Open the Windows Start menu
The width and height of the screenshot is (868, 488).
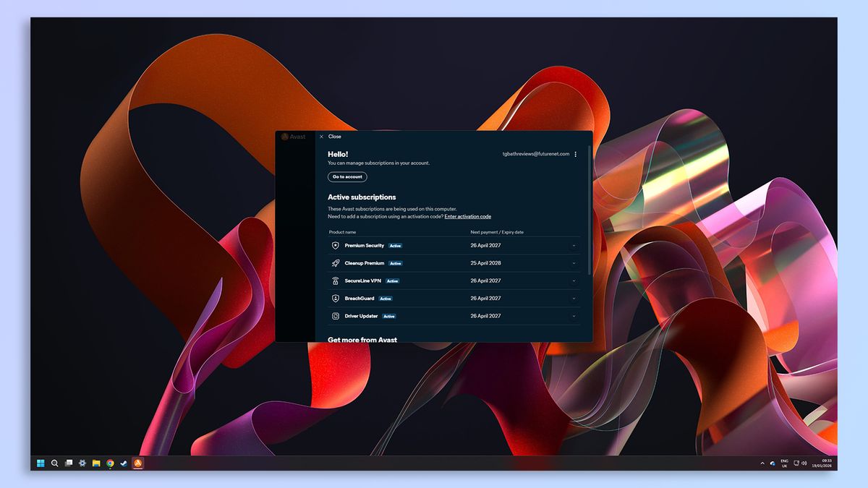tap(41, 463)
